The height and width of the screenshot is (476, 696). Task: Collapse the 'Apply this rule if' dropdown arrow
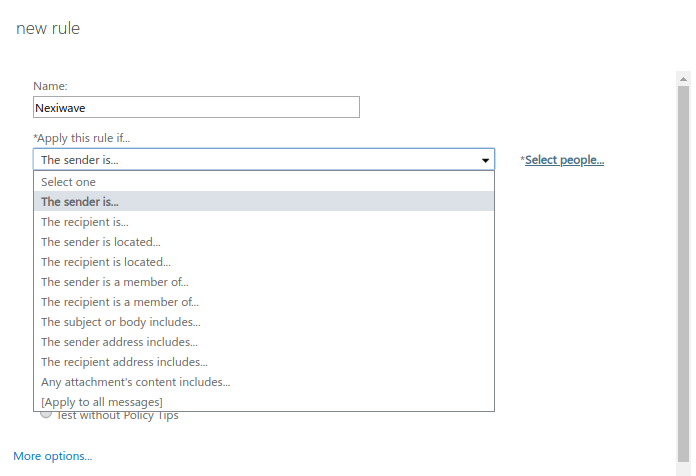click(x=485, y=160)
